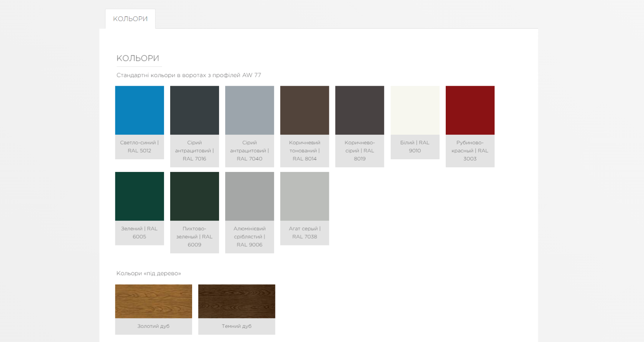Pick the green RAL 6005 swatch

(x=139, y=196)
